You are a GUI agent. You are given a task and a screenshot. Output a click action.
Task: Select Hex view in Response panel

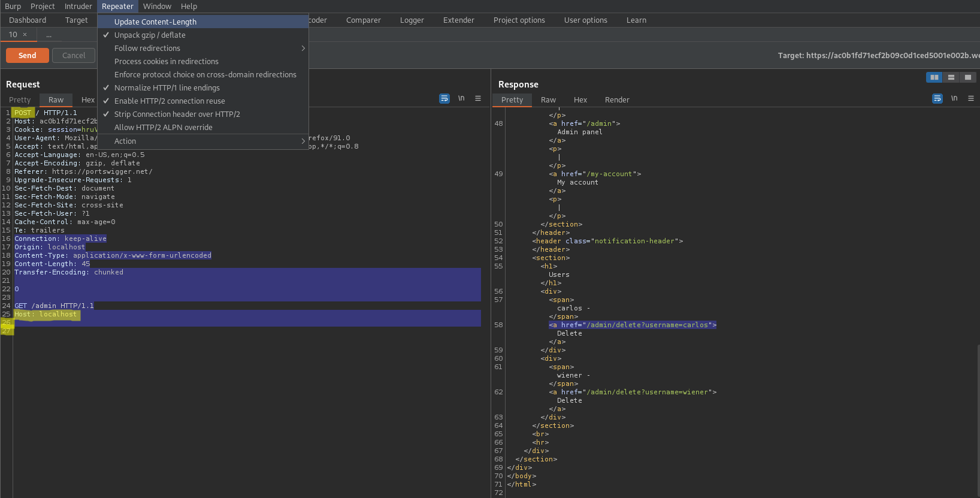click(x=580, y=100)
